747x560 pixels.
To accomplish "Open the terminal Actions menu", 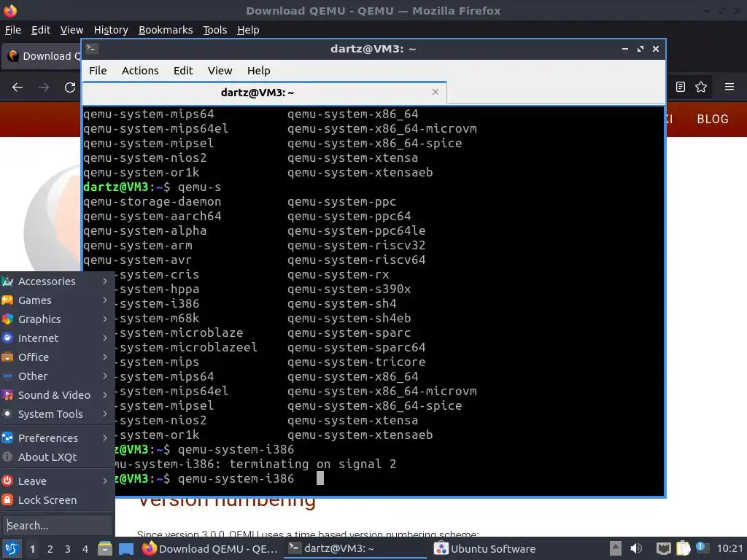I will pos(140,71).
